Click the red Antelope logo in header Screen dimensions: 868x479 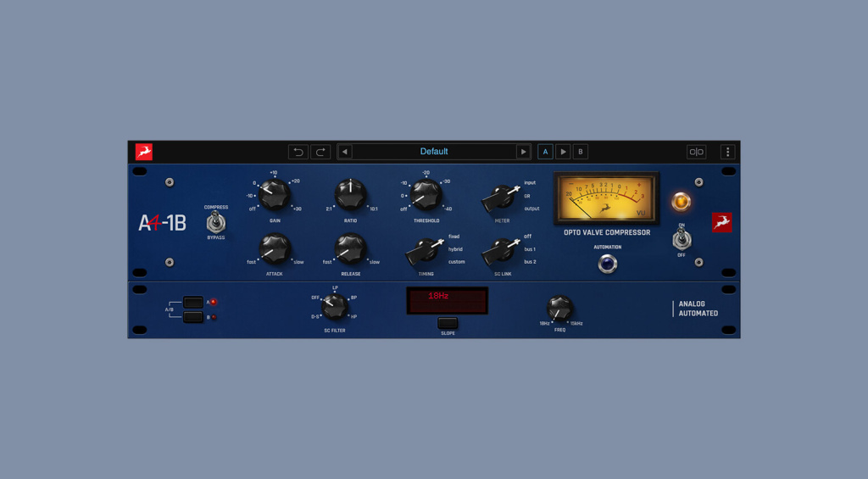click(x=144, y=152)
